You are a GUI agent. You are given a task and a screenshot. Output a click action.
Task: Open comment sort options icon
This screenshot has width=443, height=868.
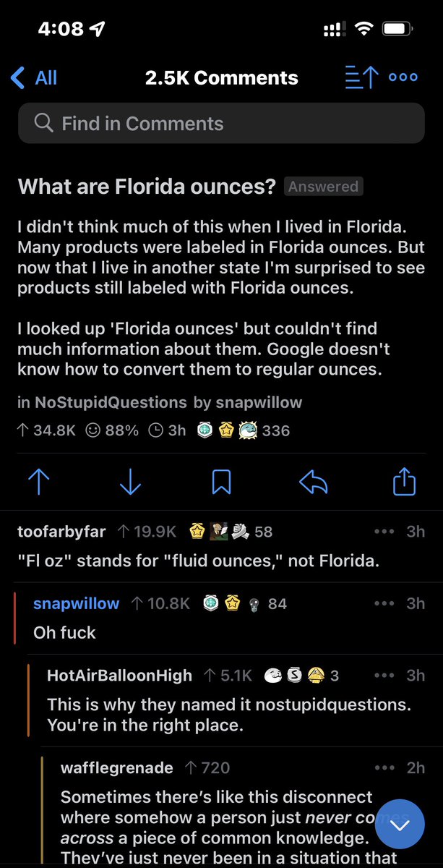point(361,78)
